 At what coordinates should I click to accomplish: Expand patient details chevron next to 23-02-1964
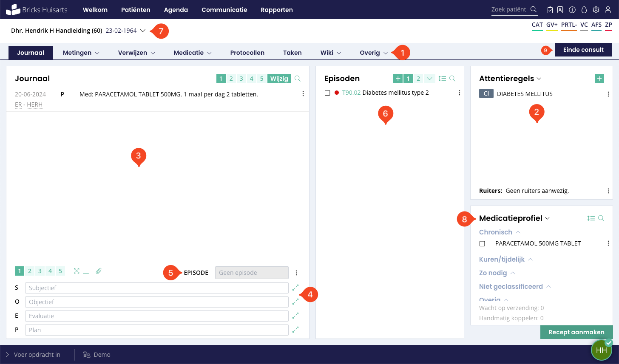coord(143,31)
